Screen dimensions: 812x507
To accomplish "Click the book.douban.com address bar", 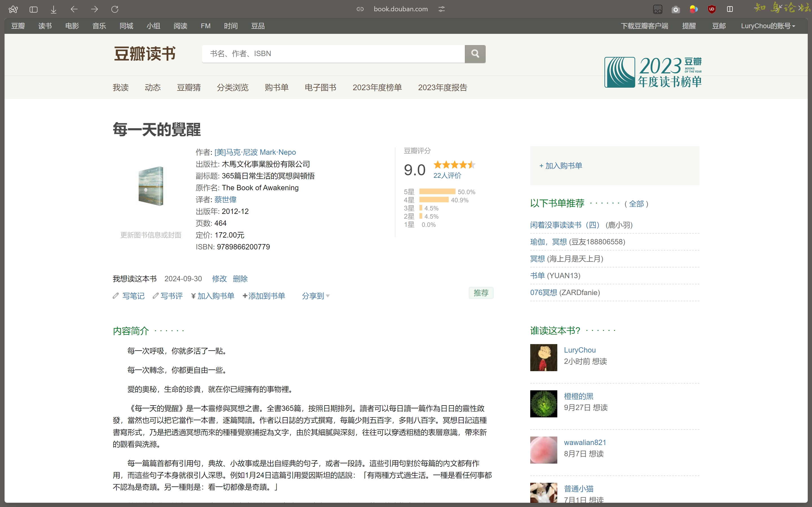I will point(401,9).
